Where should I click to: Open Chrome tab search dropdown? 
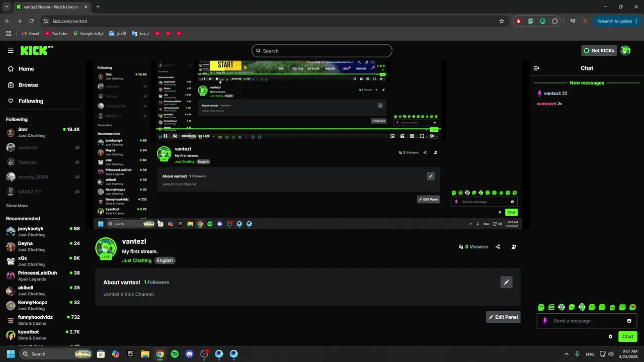tap(7, 7)
